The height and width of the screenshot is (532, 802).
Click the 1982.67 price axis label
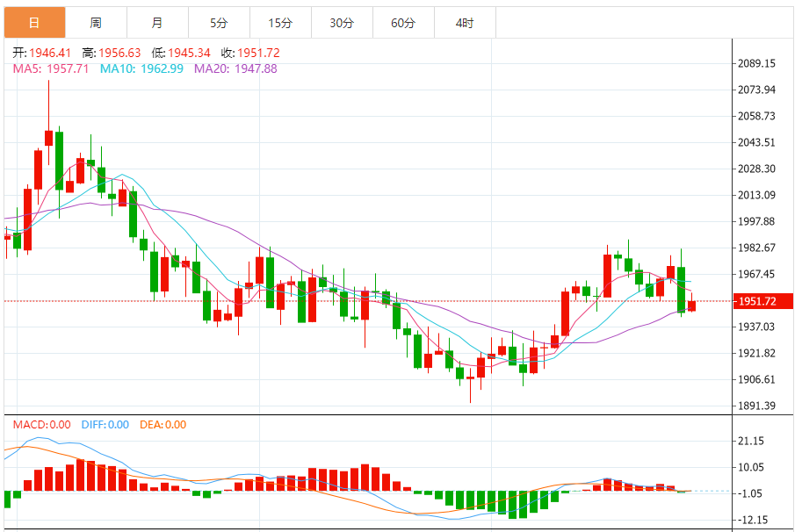[756, 248]
